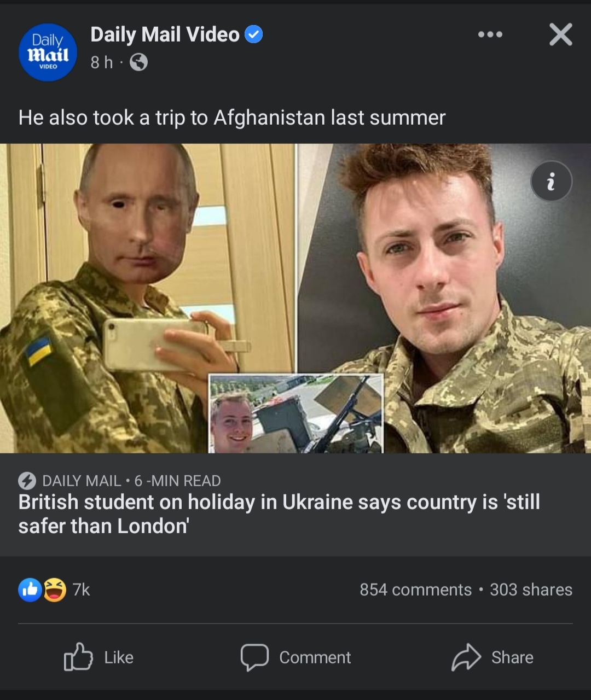Tap the blue like reaction icon
This screenshot has height=700, width=591.
[30, 590]
